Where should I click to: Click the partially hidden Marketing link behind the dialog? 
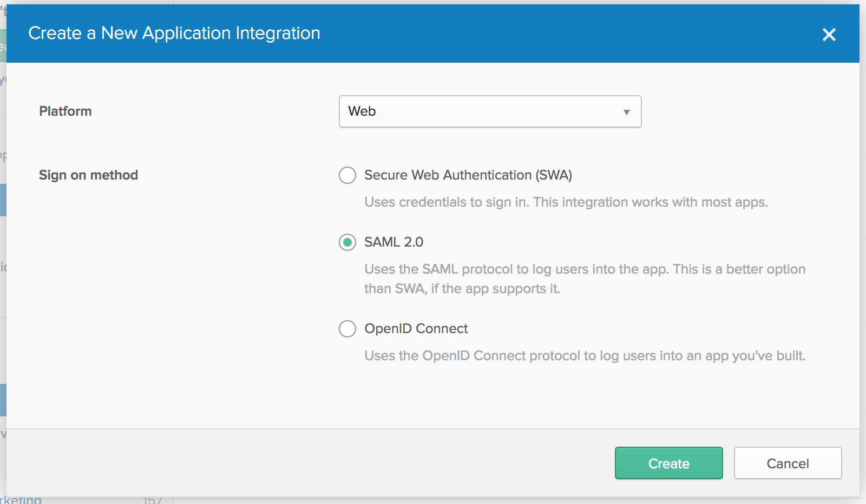click(x=22, y=500)
